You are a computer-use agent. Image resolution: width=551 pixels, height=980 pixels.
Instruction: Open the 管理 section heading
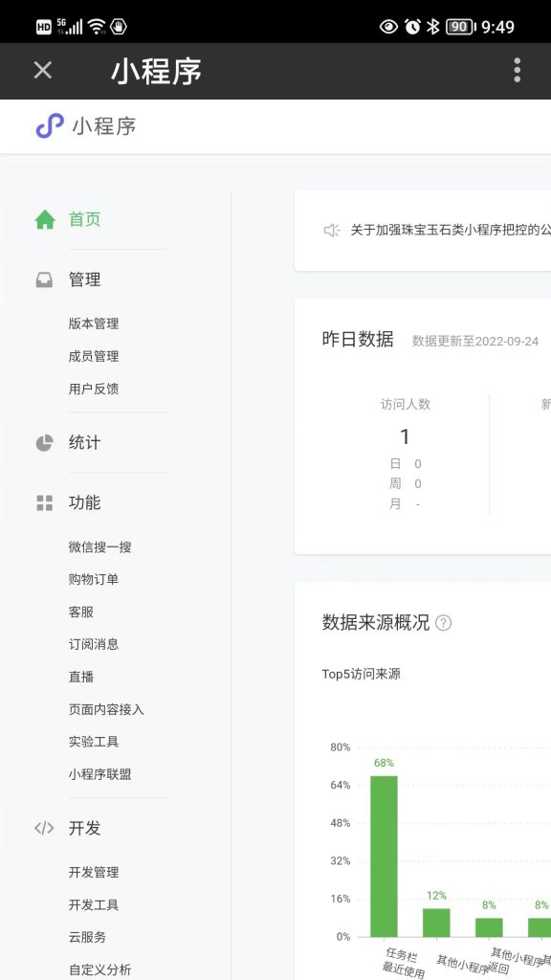[84, 279]
